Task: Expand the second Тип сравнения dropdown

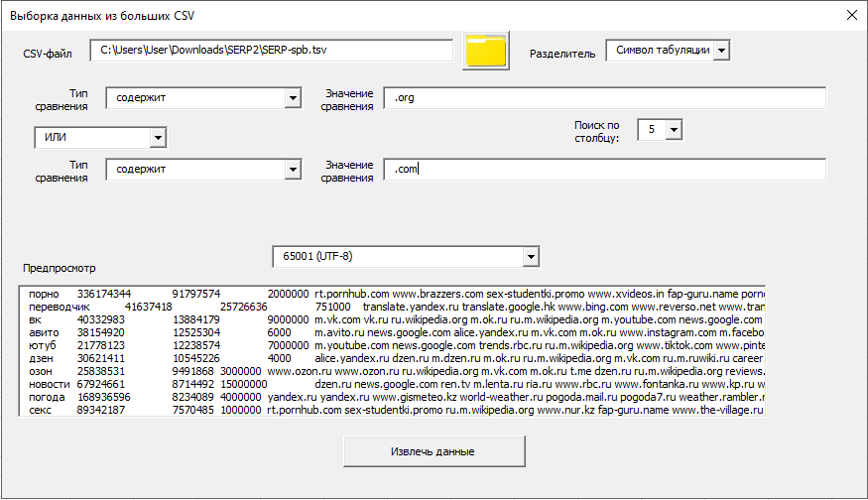Action: tap(292, 170)
